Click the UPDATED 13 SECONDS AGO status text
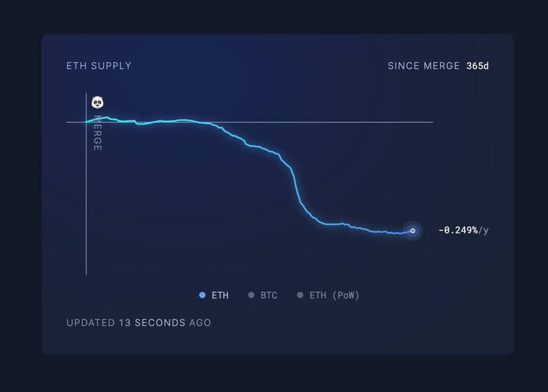 point(138,323)
